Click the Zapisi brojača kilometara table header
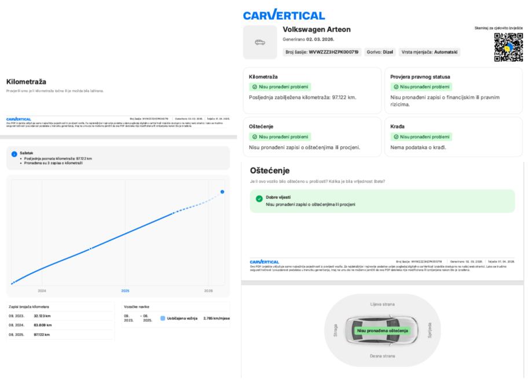Screen dimensions: 532x392 pyautogui.click(x=29, y=307)
